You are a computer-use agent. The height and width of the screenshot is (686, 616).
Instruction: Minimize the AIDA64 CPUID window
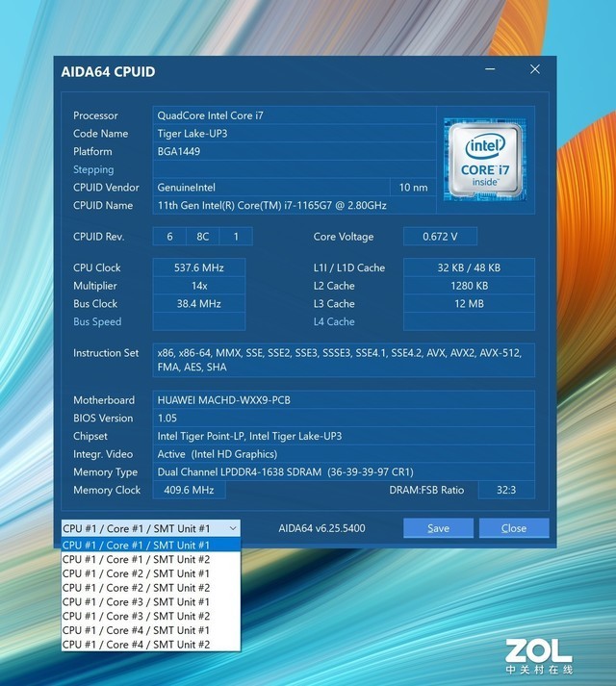tap(490, 69)
